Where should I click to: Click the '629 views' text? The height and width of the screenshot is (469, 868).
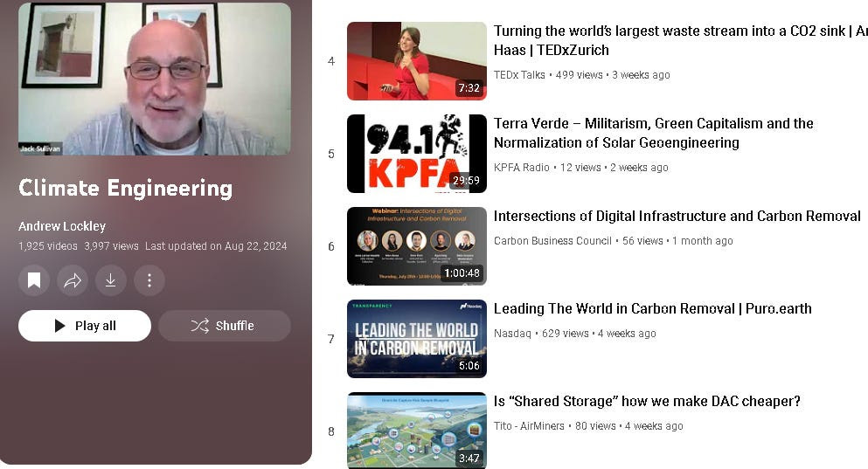tap(566, 333)
